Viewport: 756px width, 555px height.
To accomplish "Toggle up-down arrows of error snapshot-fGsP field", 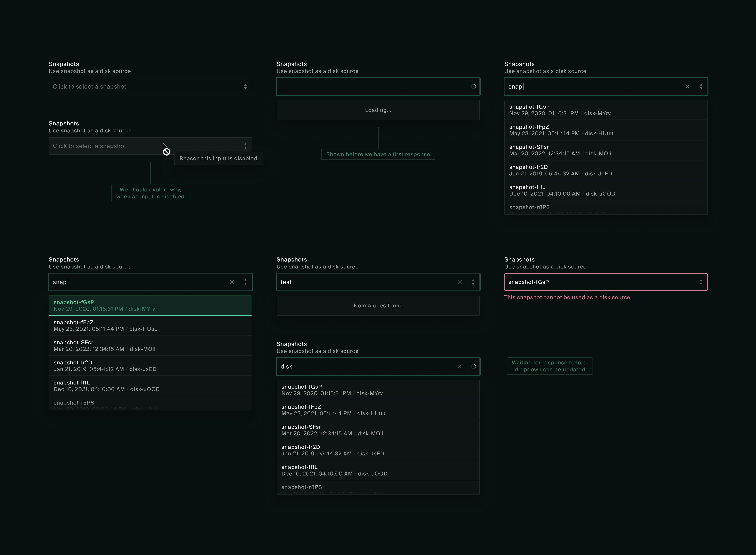I will (701, 282).
